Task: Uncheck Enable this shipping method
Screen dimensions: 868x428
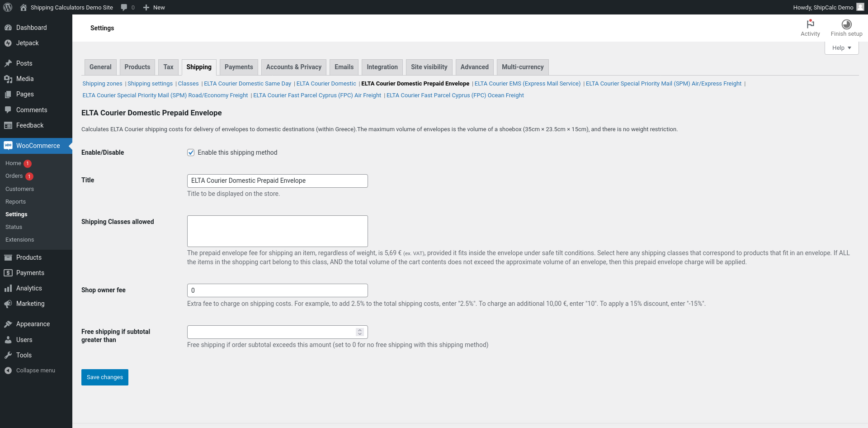Action: coord(191,152)
